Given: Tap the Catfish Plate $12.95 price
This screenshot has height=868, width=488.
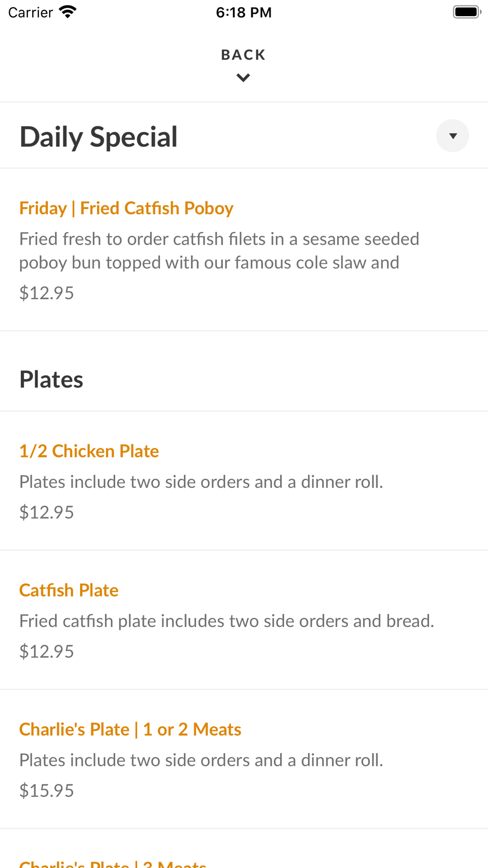Looking at the screenshot, I should coord(47,651).
